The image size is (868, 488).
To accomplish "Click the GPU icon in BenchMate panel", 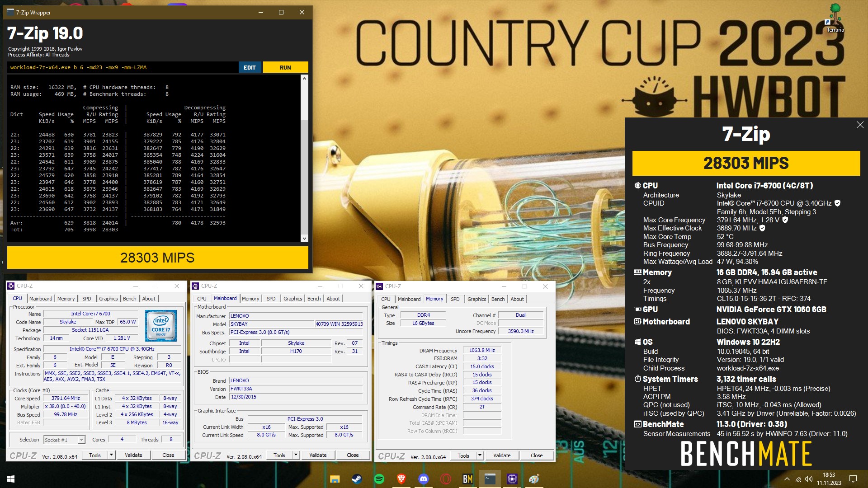I will coord(637,310).
